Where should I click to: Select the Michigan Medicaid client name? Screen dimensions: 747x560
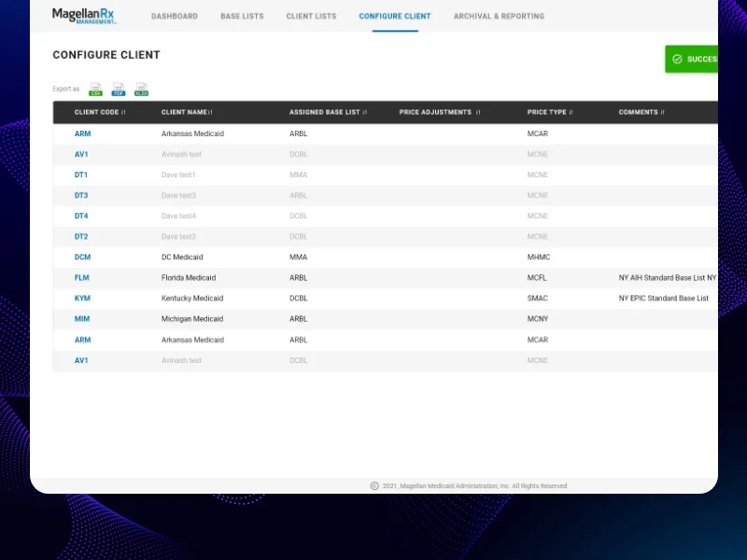(x=192, y=319)
